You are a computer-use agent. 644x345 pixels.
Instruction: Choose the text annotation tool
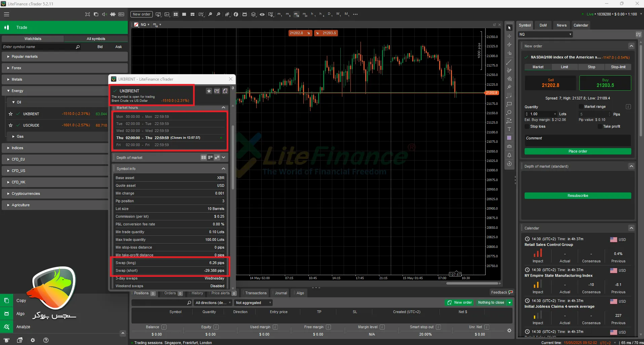[x=509, y=129]
